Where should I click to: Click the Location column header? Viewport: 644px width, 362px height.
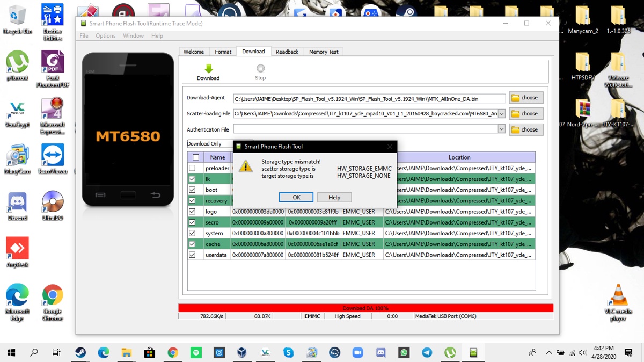459,157
